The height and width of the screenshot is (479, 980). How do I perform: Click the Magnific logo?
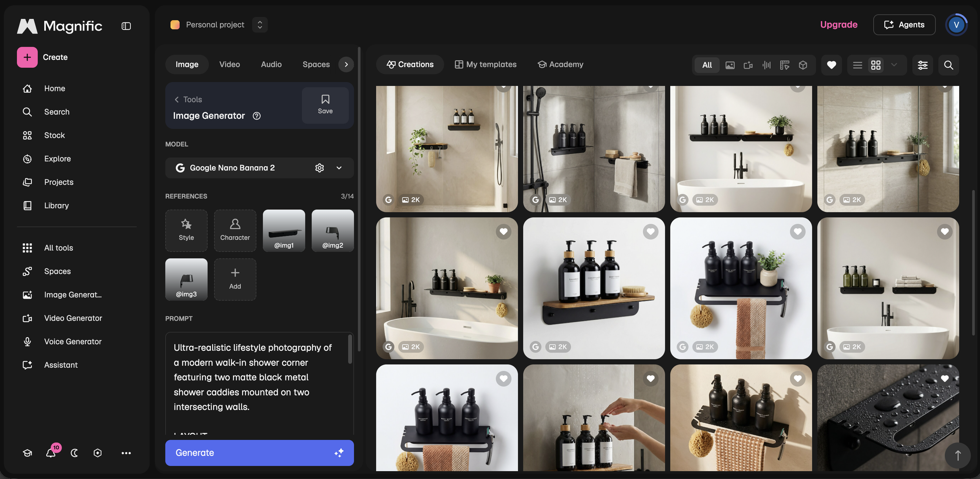(60, 26)
